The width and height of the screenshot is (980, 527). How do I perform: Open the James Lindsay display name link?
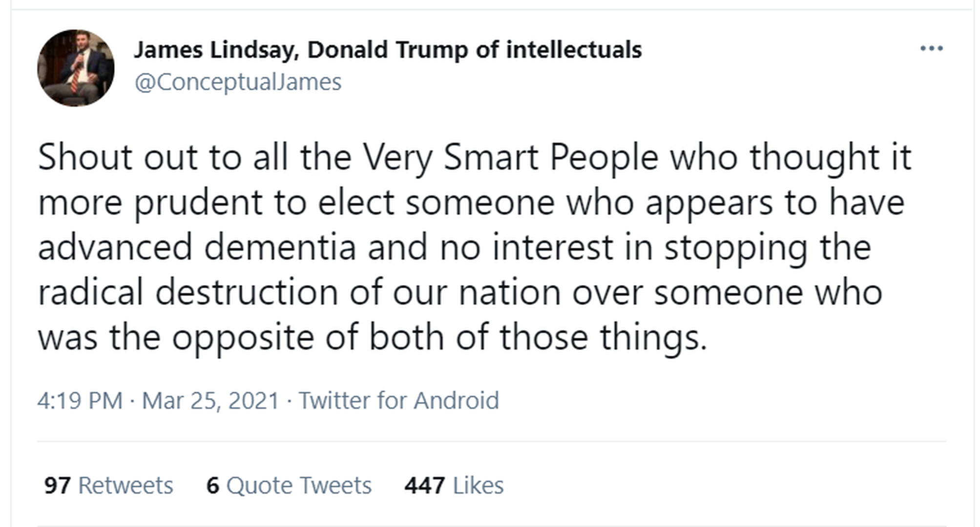pyautogui.click(x=216, y=50)
